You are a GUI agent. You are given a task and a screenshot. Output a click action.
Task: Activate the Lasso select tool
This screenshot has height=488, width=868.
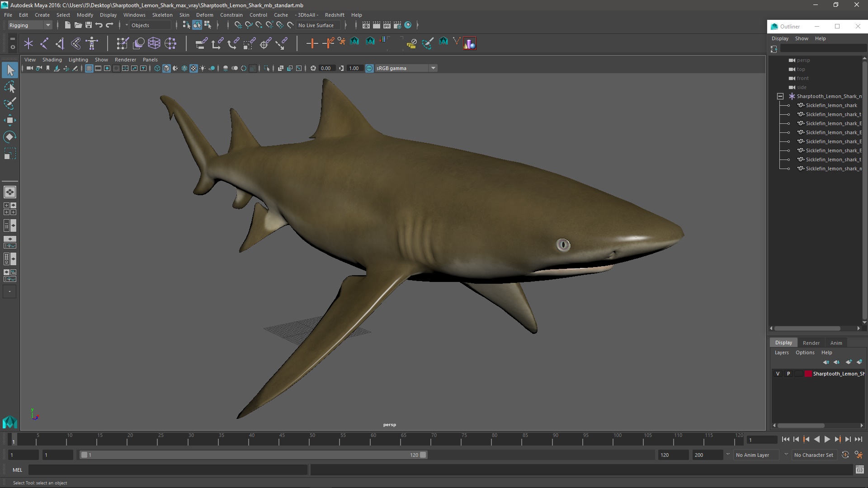click(x=10, y=87)
